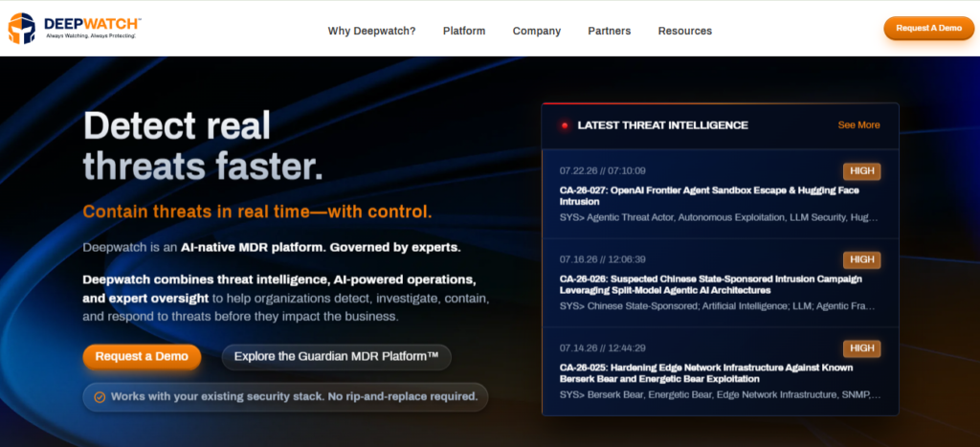
Task: Open CA-26-027 OpenAI Frontier Agent advisory
Action: coord(709,195)
